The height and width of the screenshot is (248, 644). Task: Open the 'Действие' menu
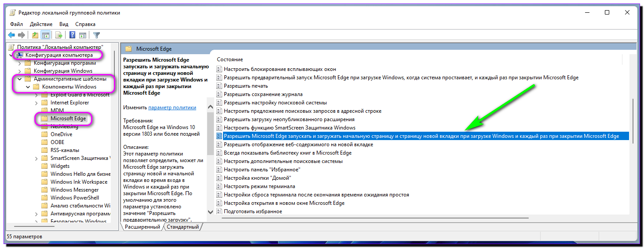pos(41,24)
